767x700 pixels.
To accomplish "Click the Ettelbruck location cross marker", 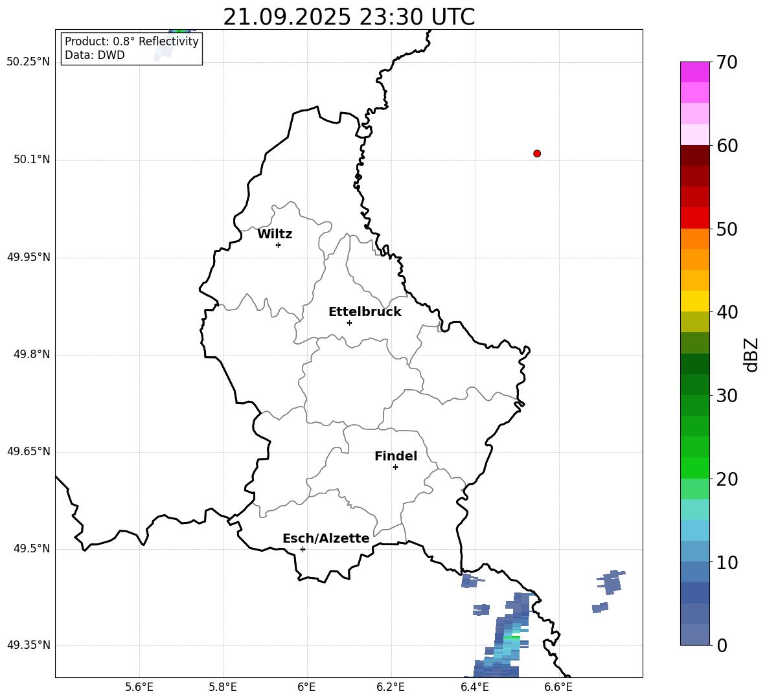I will pos(349,322).
